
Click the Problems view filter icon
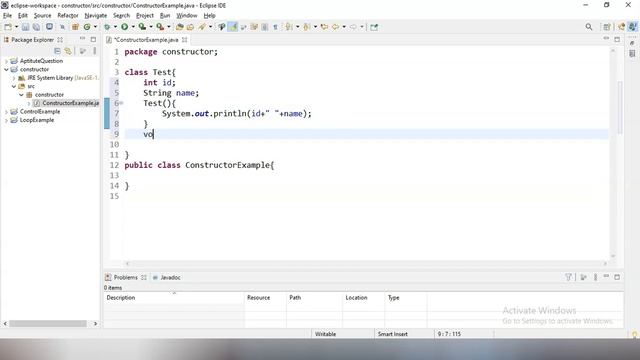click(x=568, y=277)
